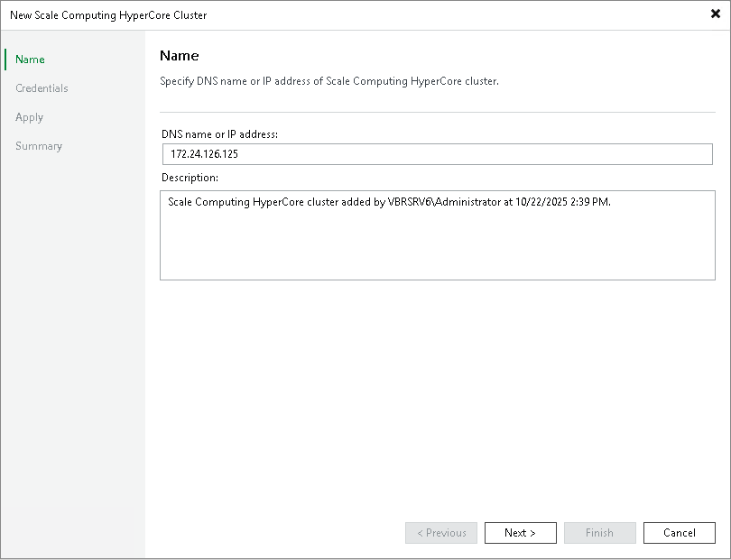Click the green active-step indicator beside Name
This screenshot has height=560, width=731.
(x=5, y=60)
